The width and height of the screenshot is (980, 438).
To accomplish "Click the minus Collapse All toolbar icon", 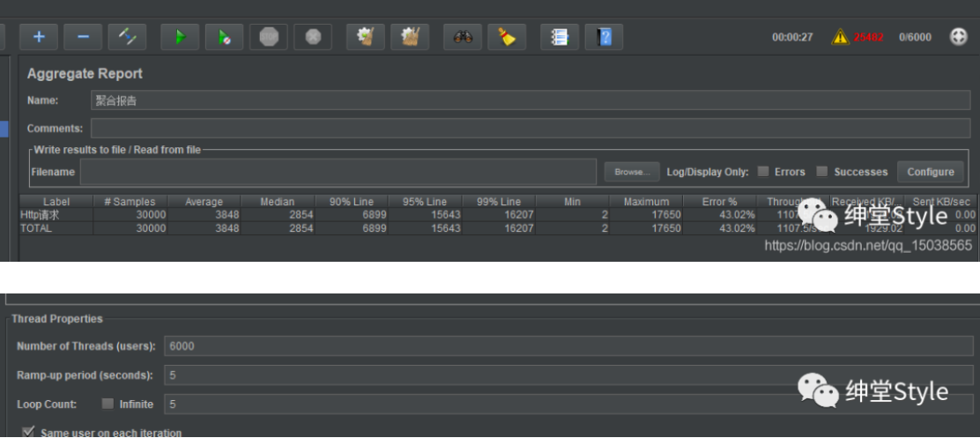I will click(x=83, y=37).
